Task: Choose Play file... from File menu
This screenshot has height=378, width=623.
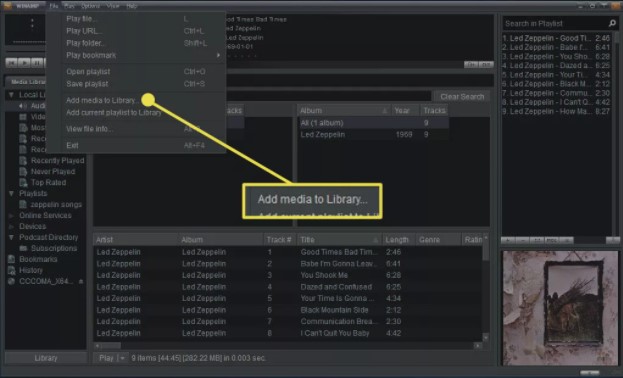Action: (136, 19)
